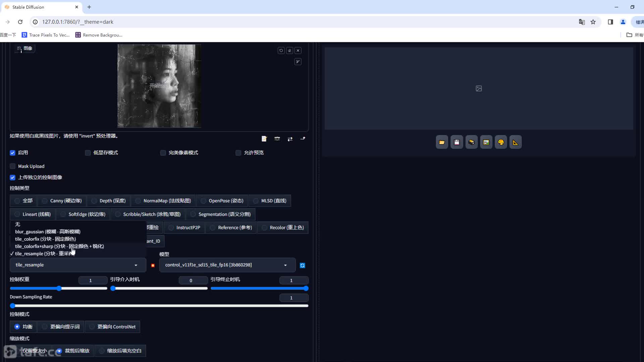
Task: Select 更偏向 ControlNet control mode
Action: point(112,327)
